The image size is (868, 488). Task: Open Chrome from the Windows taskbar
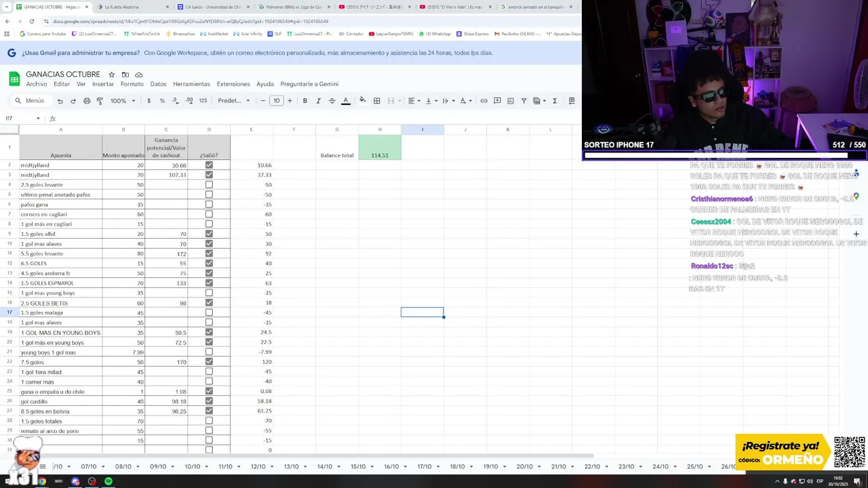[x=42, y=481]
